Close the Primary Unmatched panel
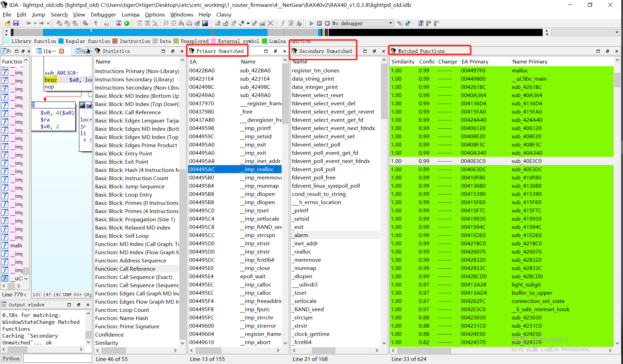The image size is (623, 364). pyautogui.click(x=285, y=51)
